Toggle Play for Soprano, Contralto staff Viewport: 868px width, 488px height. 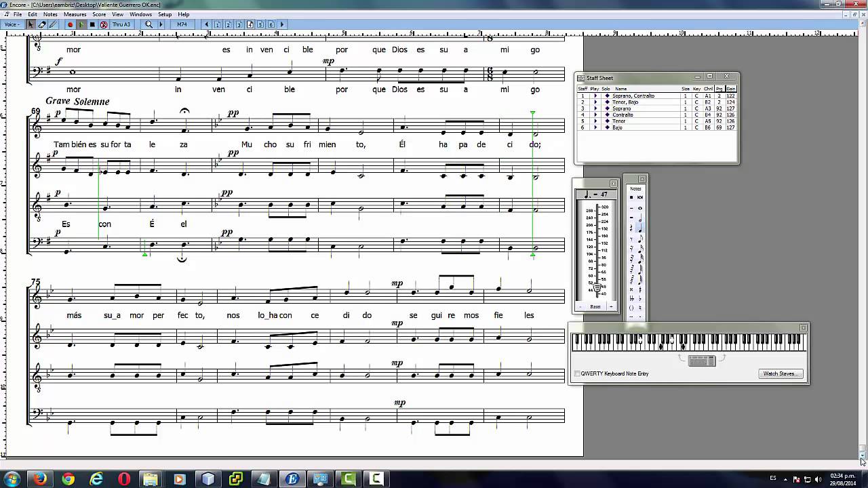pos(595,96)
